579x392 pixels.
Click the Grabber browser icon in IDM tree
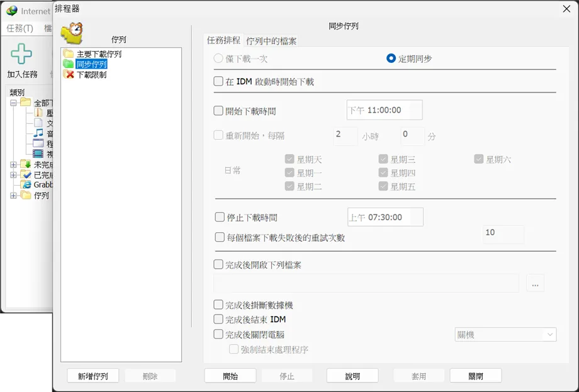(x=26, y=184)
